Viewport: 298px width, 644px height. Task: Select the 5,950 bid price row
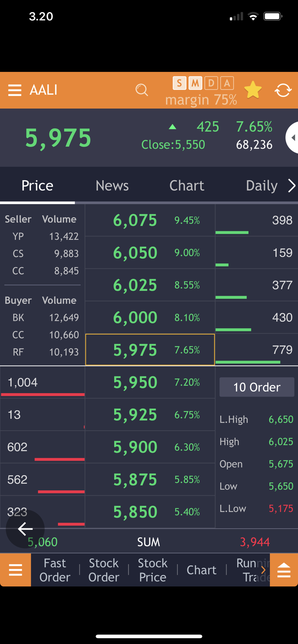point(150,382)
